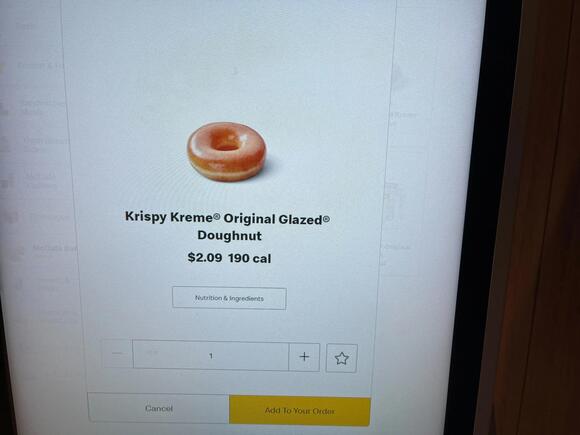Screen dimensions: 580x435
Task: Mark the doughnut as favorite with the star
Action: pos(341,358)
